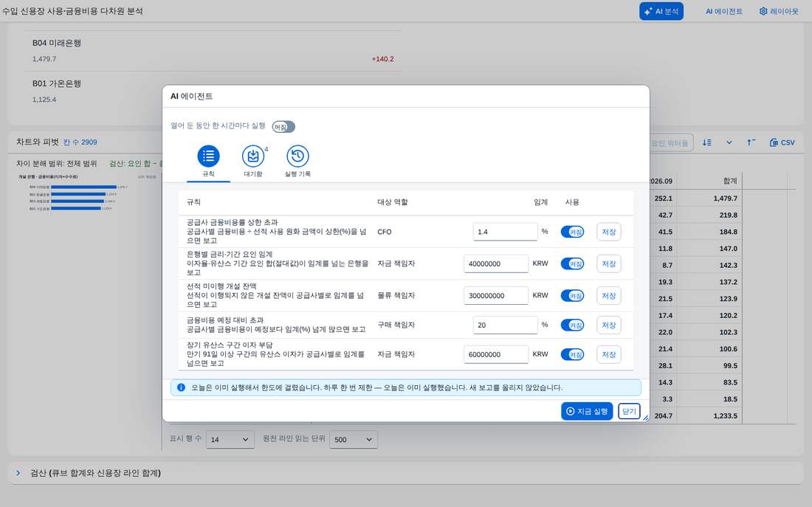The image size is (812, 507).
Task: Disable the 공급사 금융비용률 상한 초과 rule toggle
Action: (x=572, y=232)
